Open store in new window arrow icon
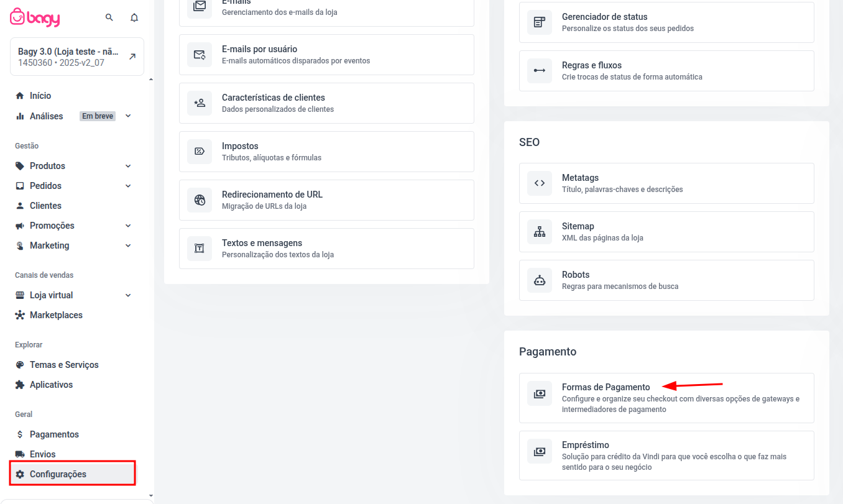 tap(132, 57)
